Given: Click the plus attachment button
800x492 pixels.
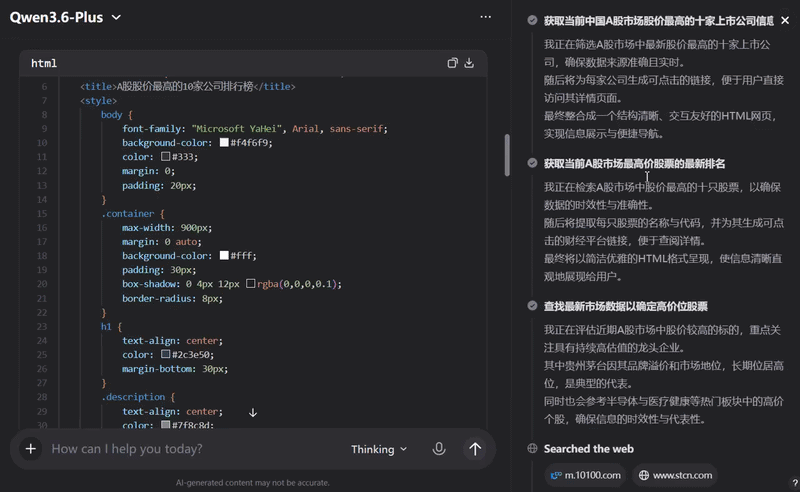Looking at the screenshot, I should (31, 449).
